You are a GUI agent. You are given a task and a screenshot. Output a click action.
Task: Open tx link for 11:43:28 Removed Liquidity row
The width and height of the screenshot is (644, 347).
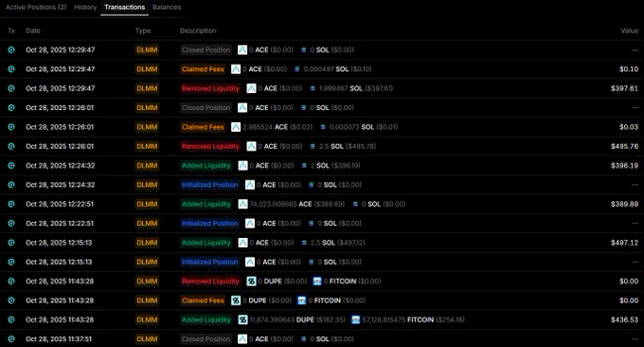(x=11, y=282)
